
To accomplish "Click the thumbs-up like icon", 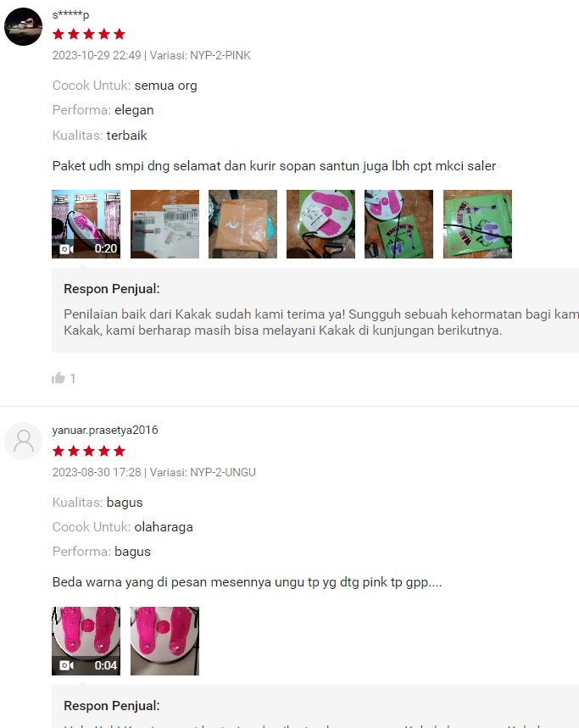I will pos(58,378).
